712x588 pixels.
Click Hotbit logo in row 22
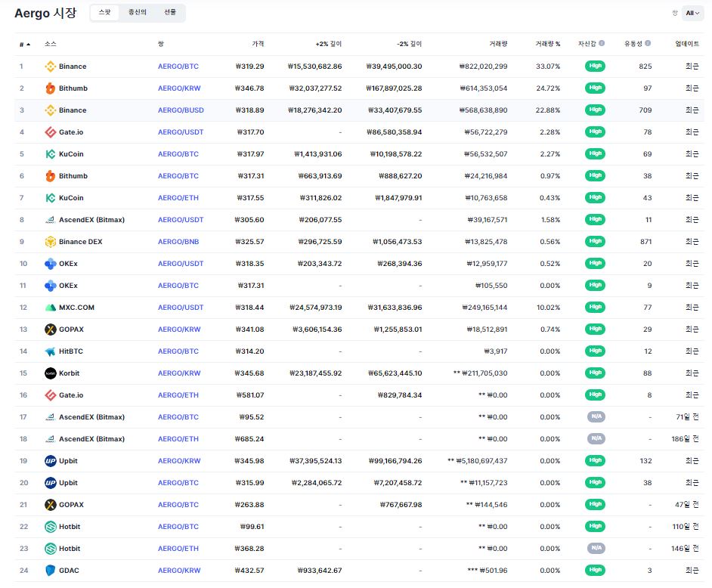[51, 527]
